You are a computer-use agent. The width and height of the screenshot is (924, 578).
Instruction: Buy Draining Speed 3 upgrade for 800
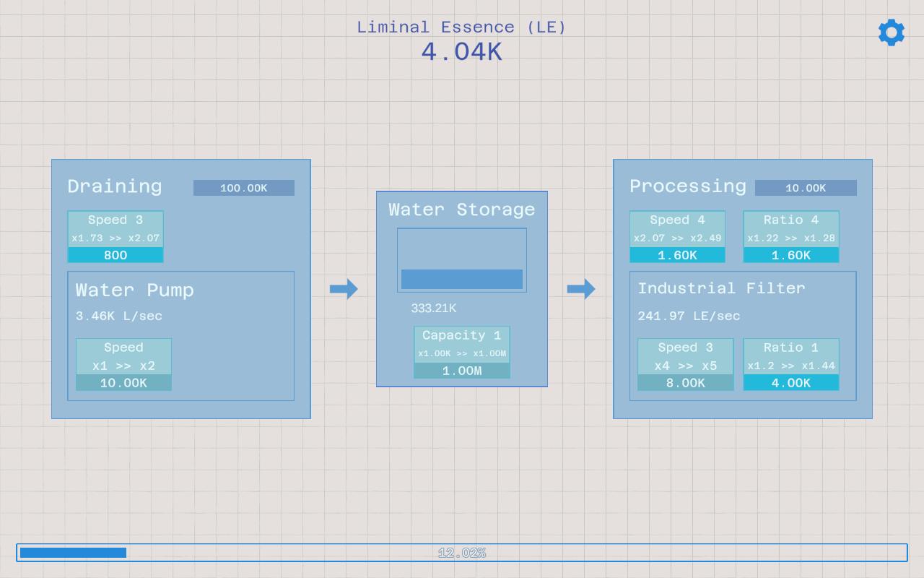[x=115, y=237]
